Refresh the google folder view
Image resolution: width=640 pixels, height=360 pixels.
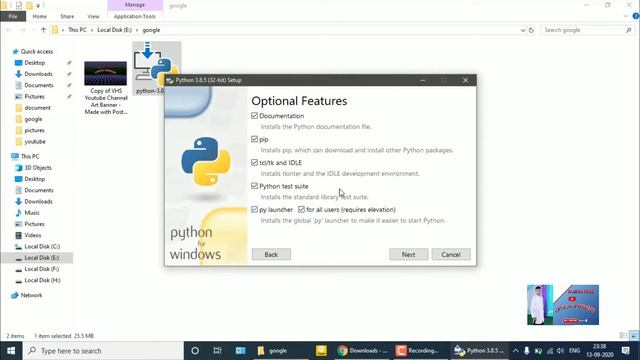click(x=531, y=30)
